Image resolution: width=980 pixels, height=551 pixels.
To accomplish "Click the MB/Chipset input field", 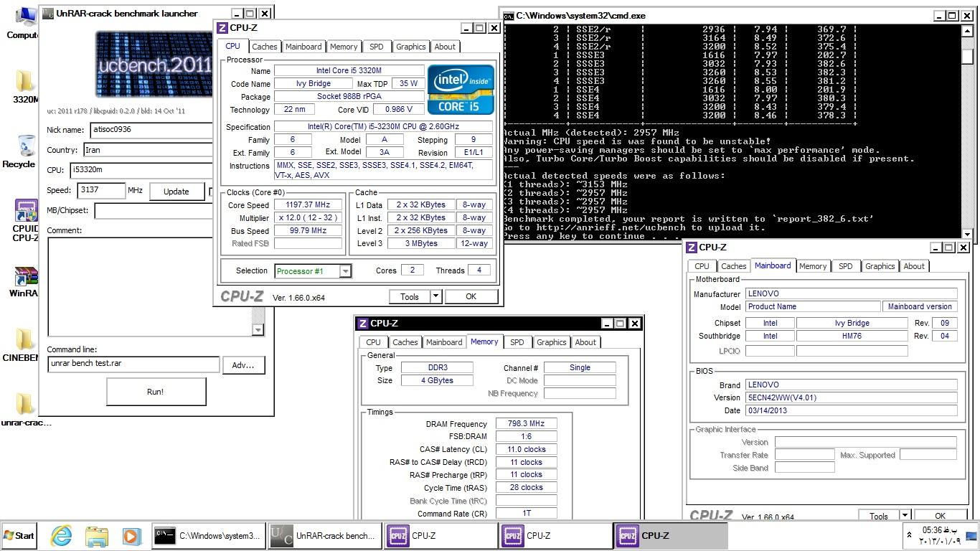I will [154, 211].
